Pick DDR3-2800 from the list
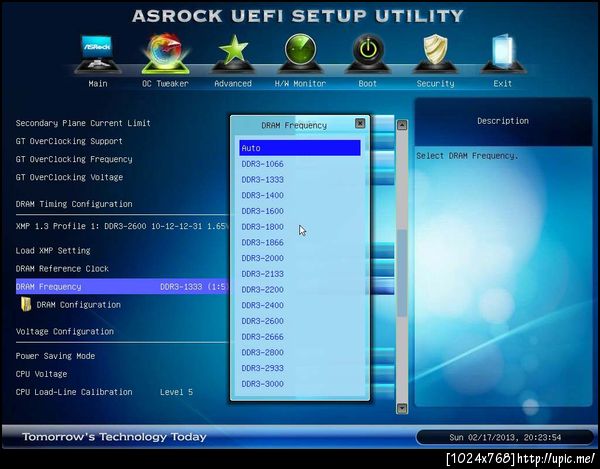The width and height of the screenshot is (600, 469). coord(262,352)
